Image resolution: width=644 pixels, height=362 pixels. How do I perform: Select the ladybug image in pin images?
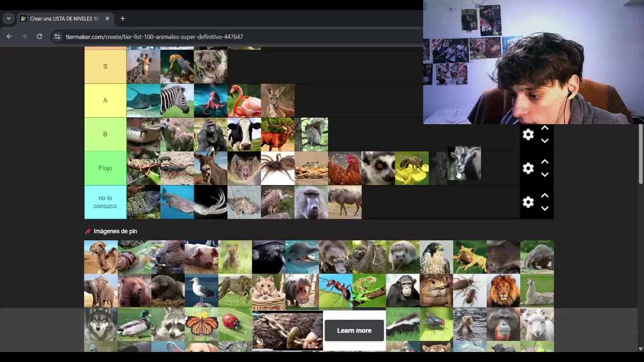pyautogui.click(x=235, y=324)
